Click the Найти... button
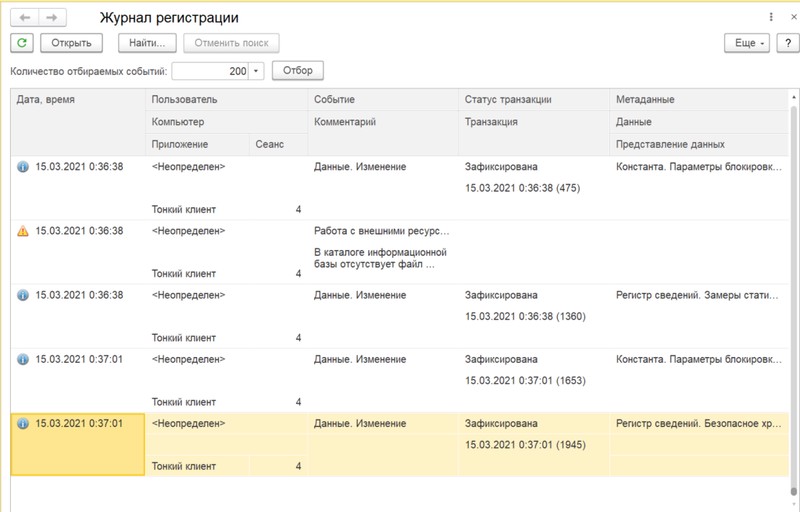800x512 pixels. 147,43
